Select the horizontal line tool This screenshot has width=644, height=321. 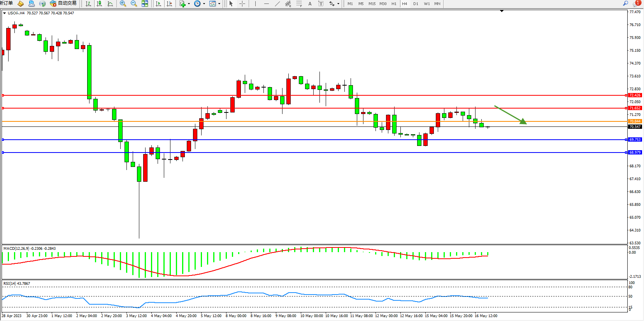(266, 4)
